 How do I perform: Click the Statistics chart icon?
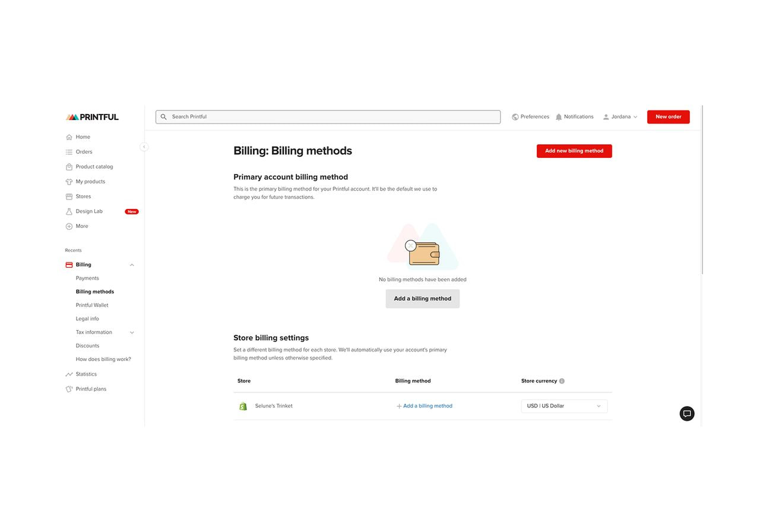69,374
